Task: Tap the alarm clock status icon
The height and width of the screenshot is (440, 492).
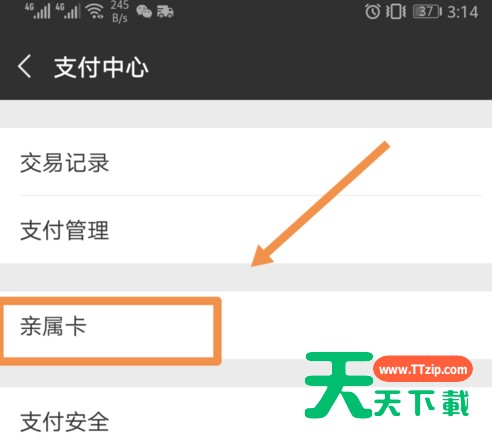Action: coord(372,12)
